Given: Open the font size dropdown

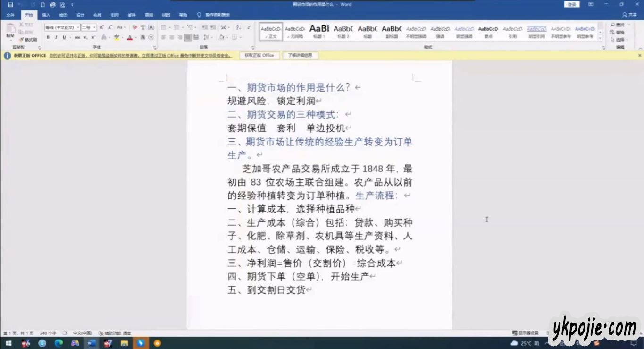Looking at the screenshot, I should [88, 27].
